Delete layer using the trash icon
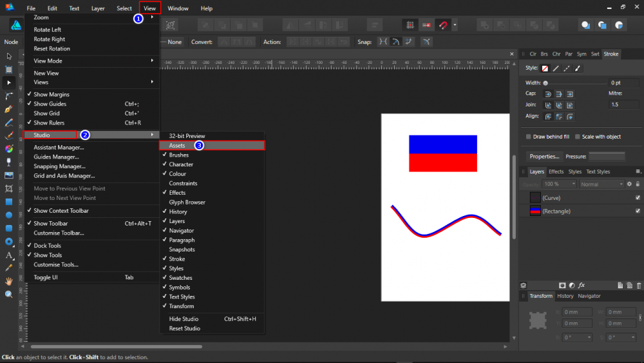644x363 pixels. coord(639,285)
